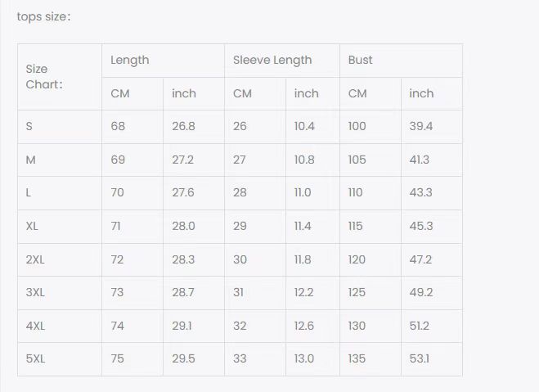
Task: Click the Bust column header
Action: (361, 60)
